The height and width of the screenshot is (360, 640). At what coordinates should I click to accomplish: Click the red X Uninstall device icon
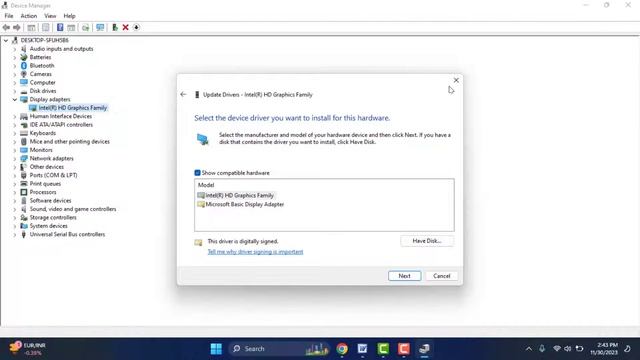[x=125, y=27]
